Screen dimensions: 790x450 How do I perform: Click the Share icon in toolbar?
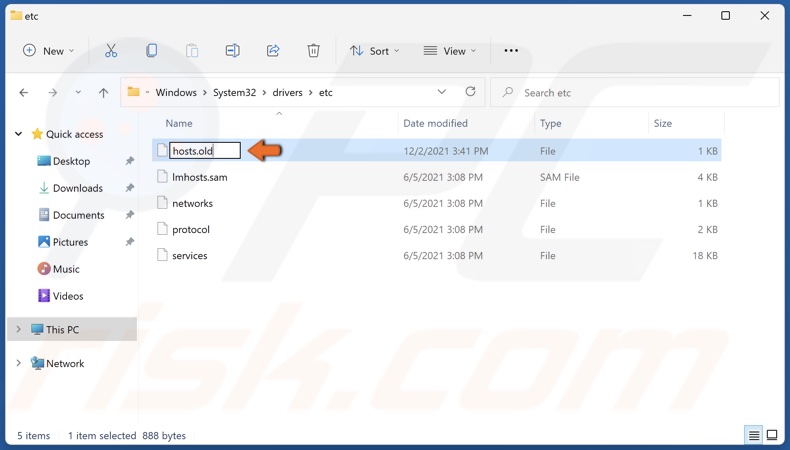[x=273, y=51]
